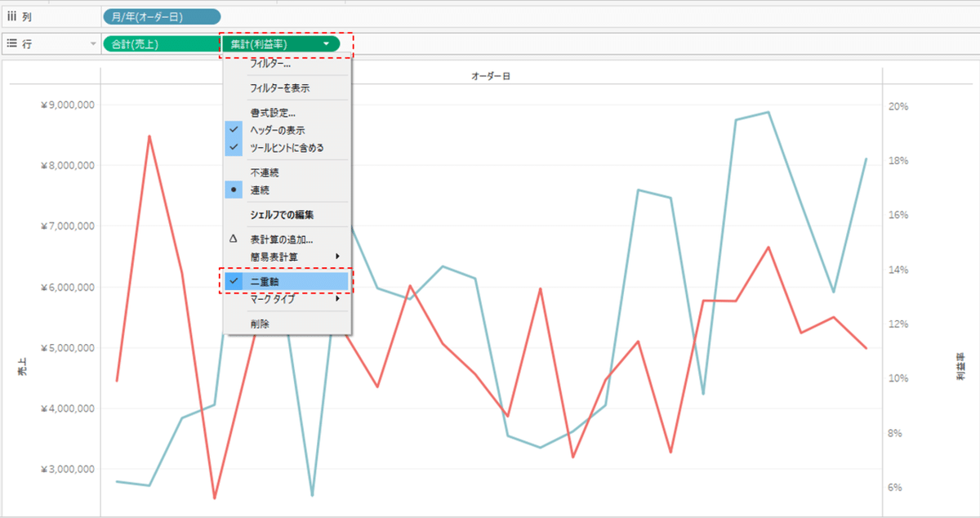Click the 月/年(オーダー日) pill on columns shelf
Viewport: 980px width, 518px height.
162,16
